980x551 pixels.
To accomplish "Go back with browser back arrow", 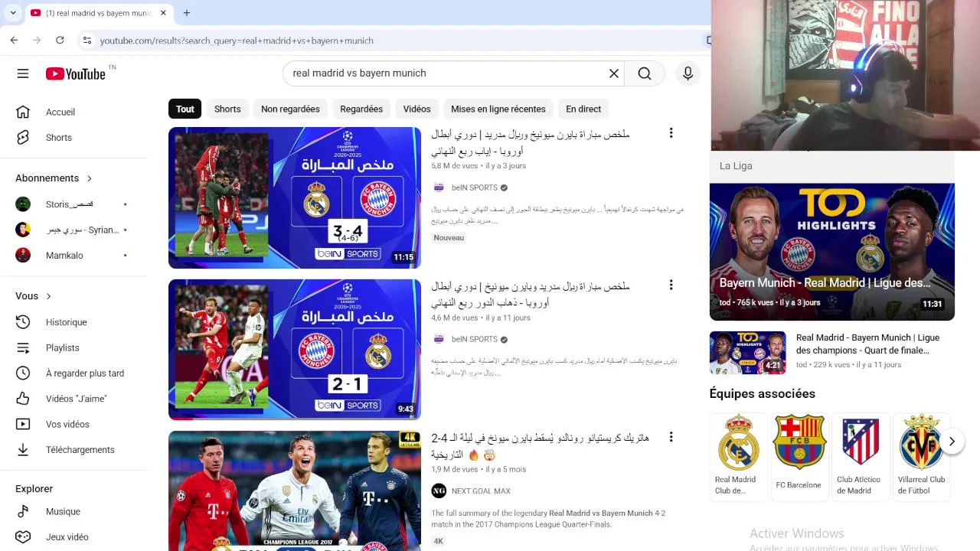I will [x=15, y=41].
